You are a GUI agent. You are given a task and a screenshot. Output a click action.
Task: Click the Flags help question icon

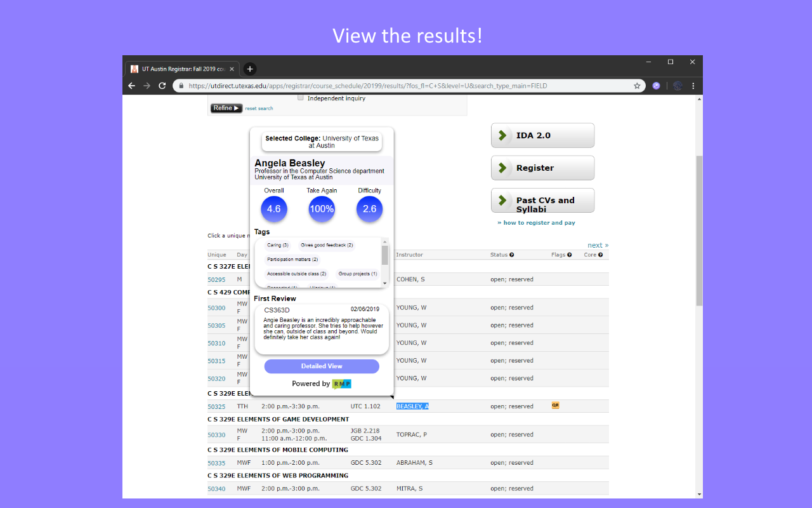click(x=569, y=255)
